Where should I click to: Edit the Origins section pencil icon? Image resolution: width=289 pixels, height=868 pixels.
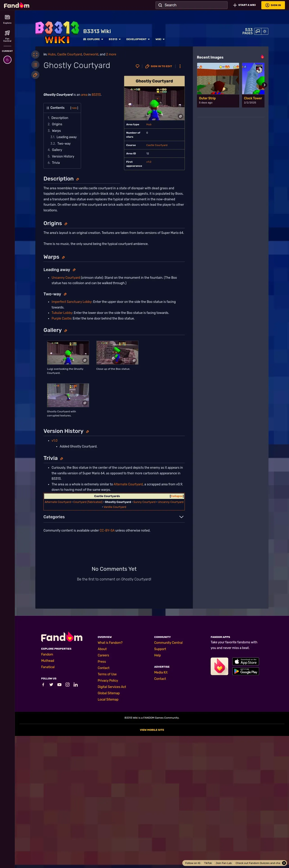66,224
